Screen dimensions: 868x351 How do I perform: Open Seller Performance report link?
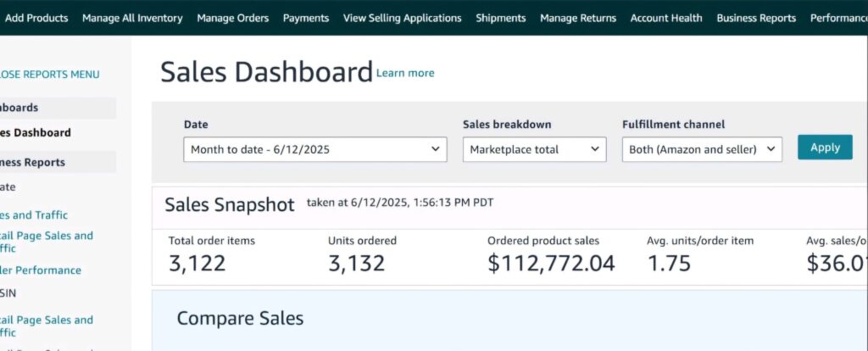coord(41,270)
